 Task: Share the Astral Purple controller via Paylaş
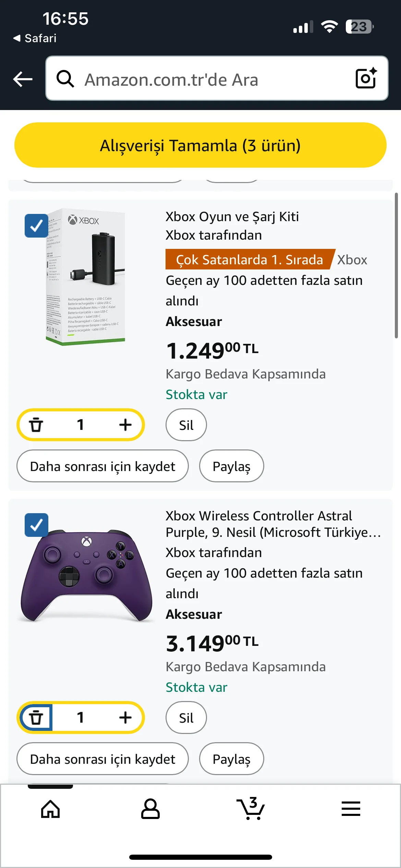231,759
